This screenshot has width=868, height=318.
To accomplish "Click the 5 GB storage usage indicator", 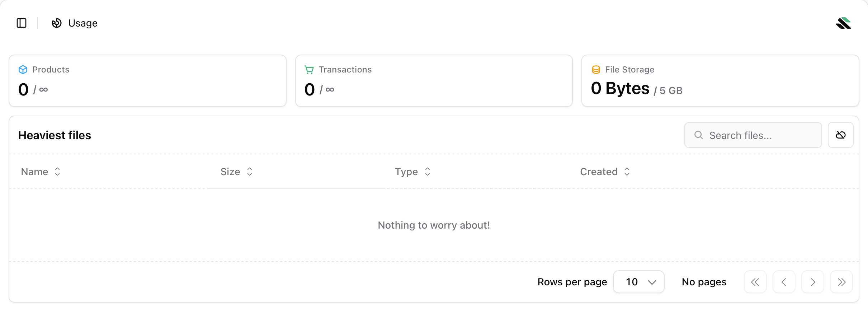I will point(669,90).
